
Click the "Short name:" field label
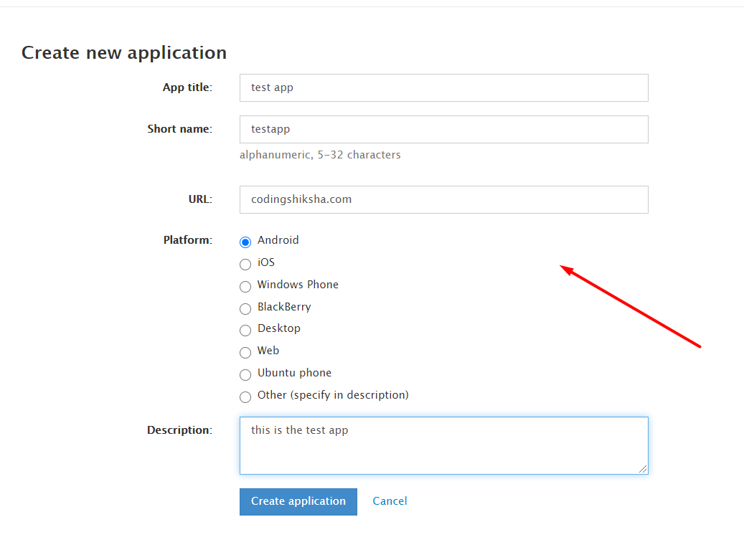click(x=179, y=129)
